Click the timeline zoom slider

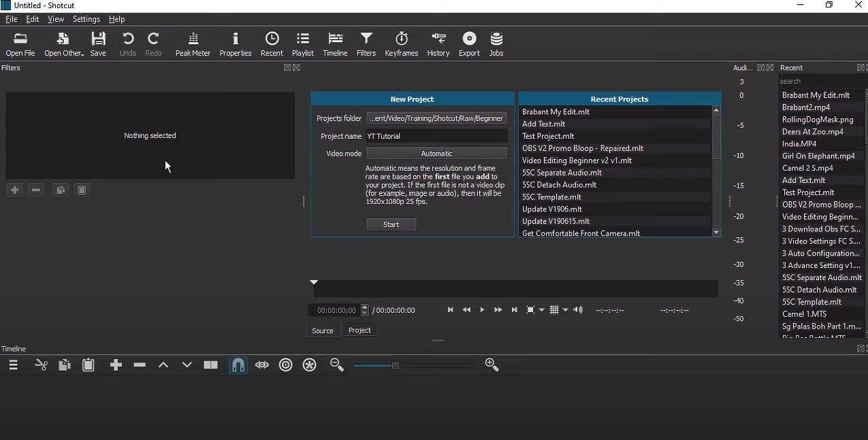413,366
